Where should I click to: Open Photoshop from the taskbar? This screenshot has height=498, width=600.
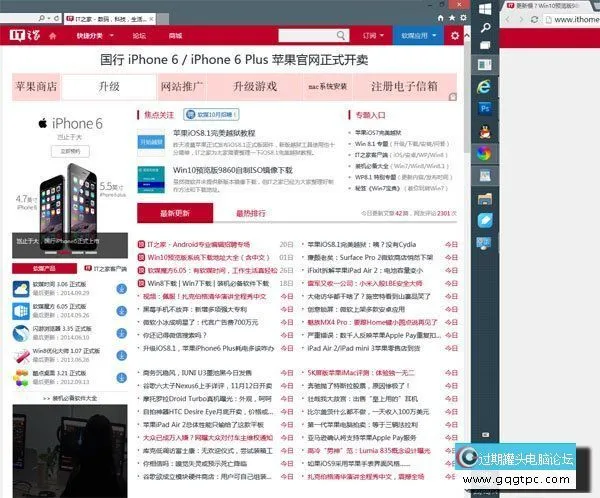click(x=485, y=107)
